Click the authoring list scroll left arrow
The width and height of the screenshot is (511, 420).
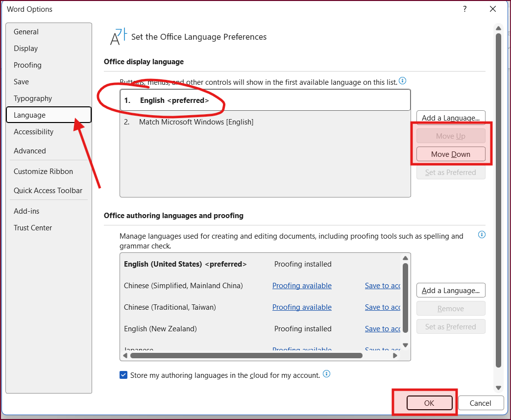(x=125, y=355)
